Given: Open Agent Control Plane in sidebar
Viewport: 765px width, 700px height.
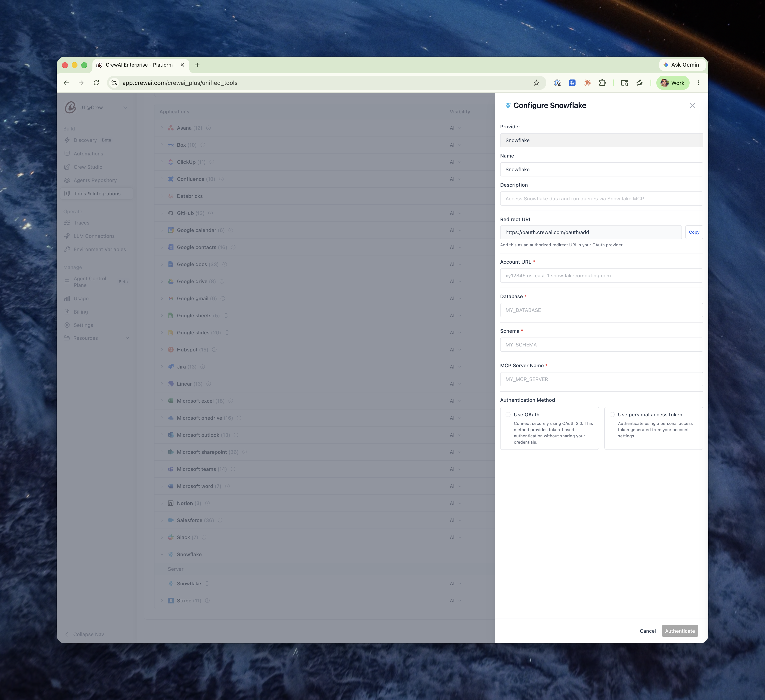Looking at the screenshot, I should pos(97,282).
